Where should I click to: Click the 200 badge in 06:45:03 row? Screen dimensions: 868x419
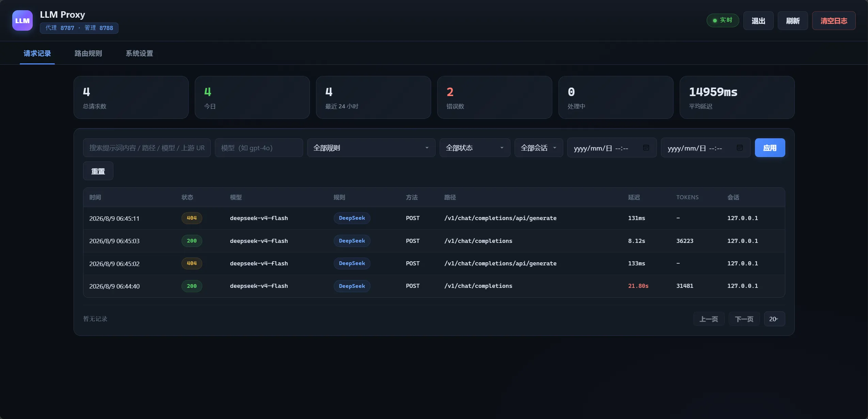click(x=192, y=241)
